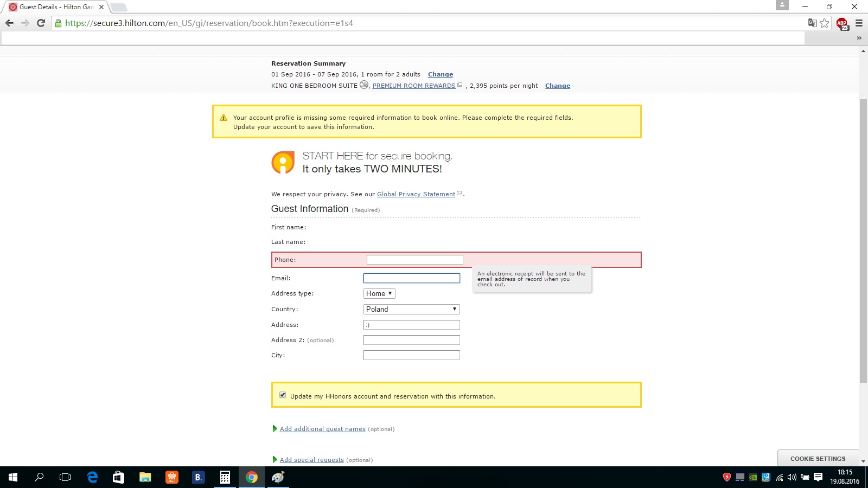Viewport: 868px width, 488px height.
Task: Open File Explorer from the taskbar
Action: click(x=145, y=477)
